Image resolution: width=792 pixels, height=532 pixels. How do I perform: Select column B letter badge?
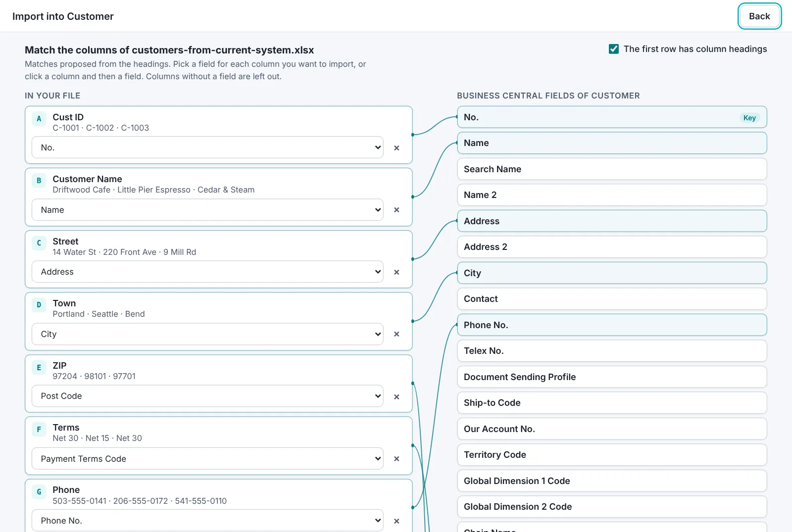tap(39, 181)
